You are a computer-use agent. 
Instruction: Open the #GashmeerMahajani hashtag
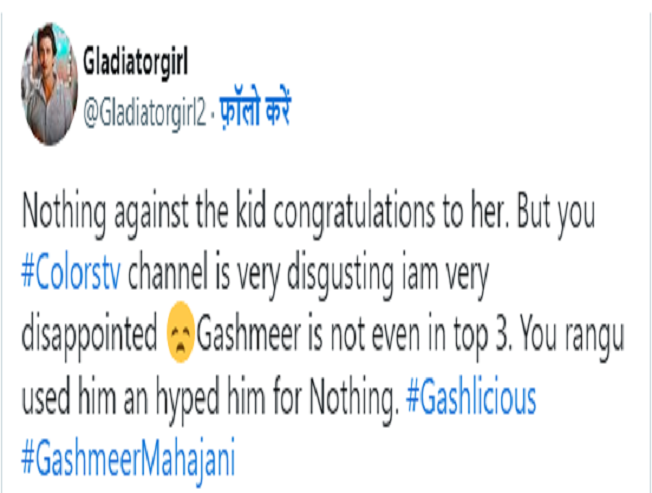pyautogui.click(x=128, y=461)
